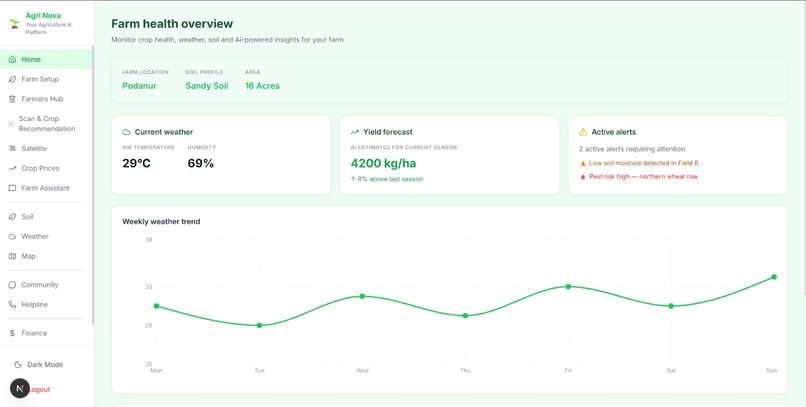Click the Podanur farm location value
Viewport: 806px width, 407px height.
coord(139,86)
